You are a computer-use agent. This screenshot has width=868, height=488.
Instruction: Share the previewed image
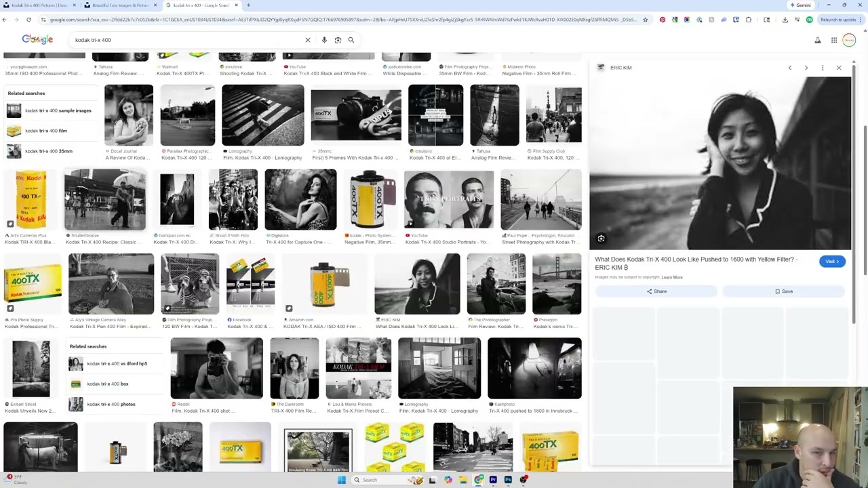[x=656, y=291]
